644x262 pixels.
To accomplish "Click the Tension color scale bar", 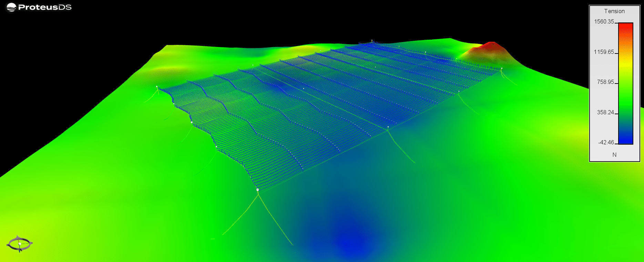I will (x=626, y=83).
